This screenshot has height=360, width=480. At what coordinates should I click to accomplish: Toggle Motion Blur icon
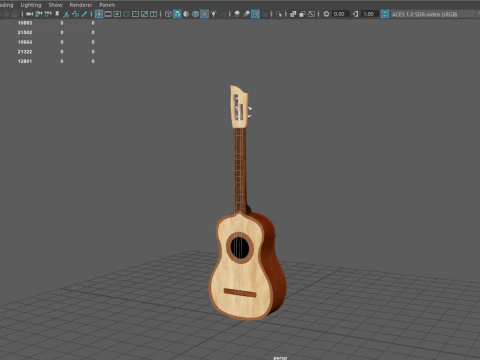pyautogui.click(x=246, y=14)
